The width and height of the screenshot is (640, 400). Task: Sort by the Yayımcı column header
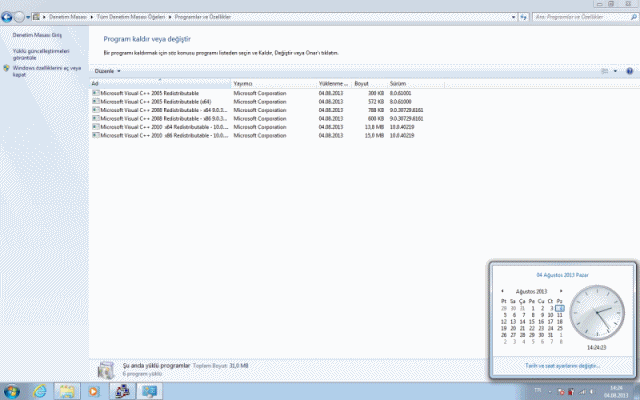[x=273, y=83]
